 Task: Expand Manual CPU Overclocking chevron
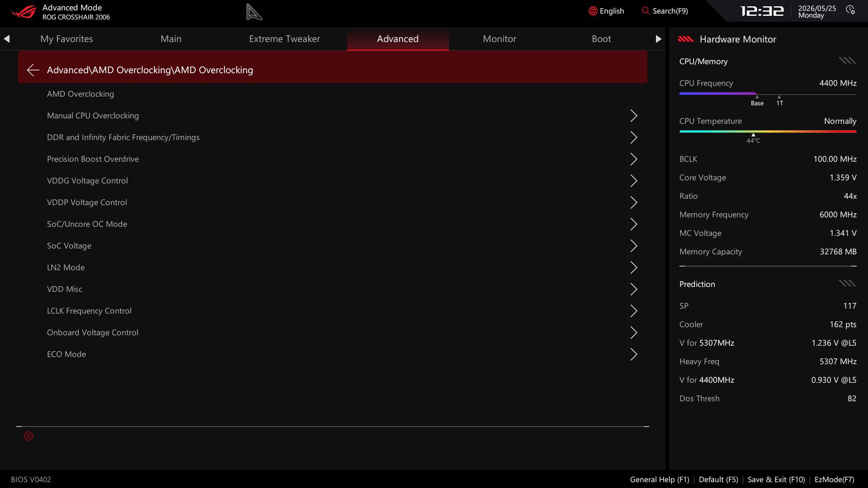tap(634, 116)
